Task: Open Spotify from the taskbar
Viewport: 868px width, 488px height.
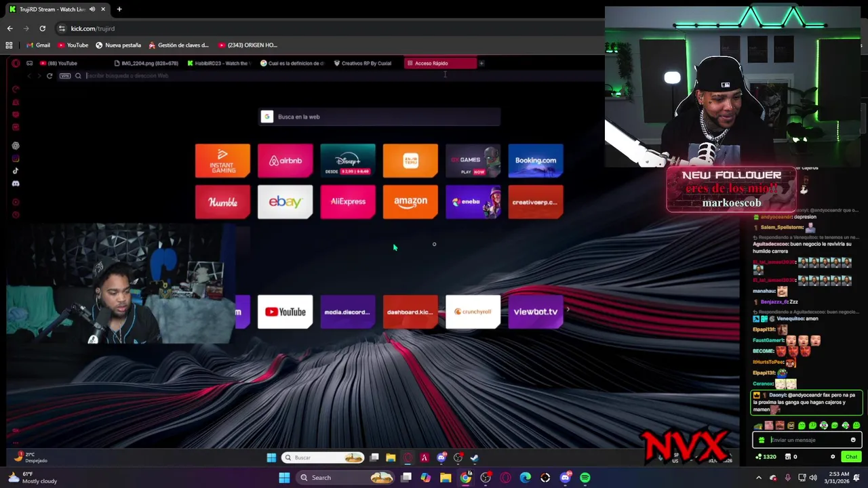Action: click(x=585, y=478)
